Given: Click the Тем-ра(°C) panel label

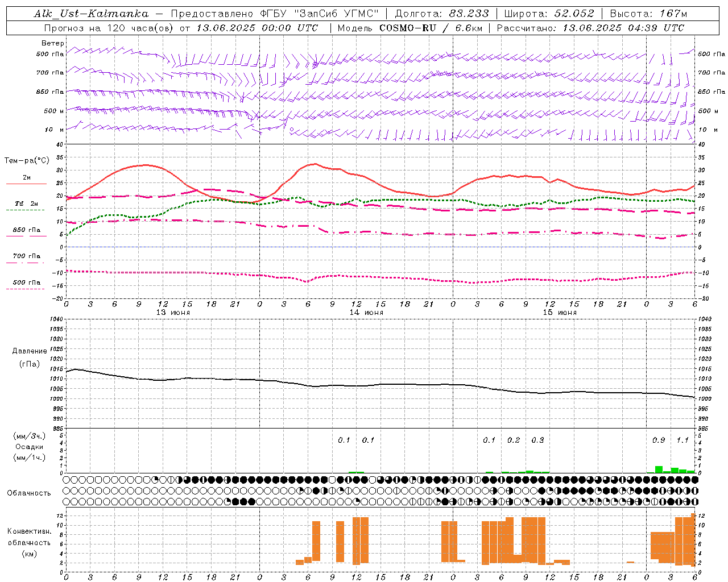Looking at the screenshot, I should click(27, 161).
